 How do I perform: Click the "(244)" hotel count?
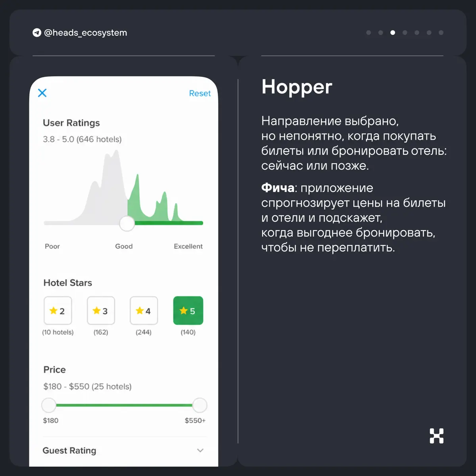(144, 332)
